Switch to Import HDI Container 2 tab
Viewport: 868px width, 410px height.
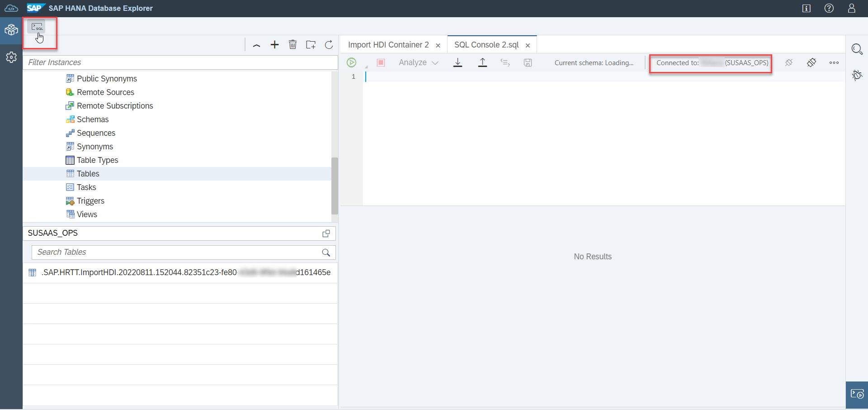[x=388, y=45]
